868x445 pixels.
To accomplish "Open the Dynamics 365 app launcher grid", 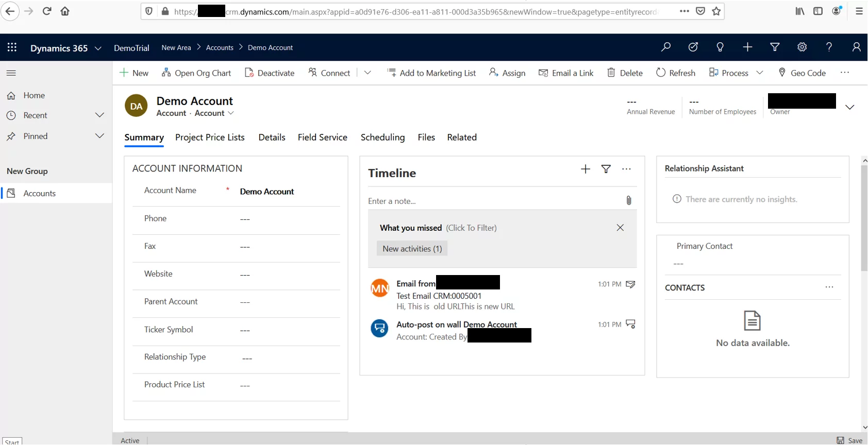I will pyautogui.click(x=12, y=47).
